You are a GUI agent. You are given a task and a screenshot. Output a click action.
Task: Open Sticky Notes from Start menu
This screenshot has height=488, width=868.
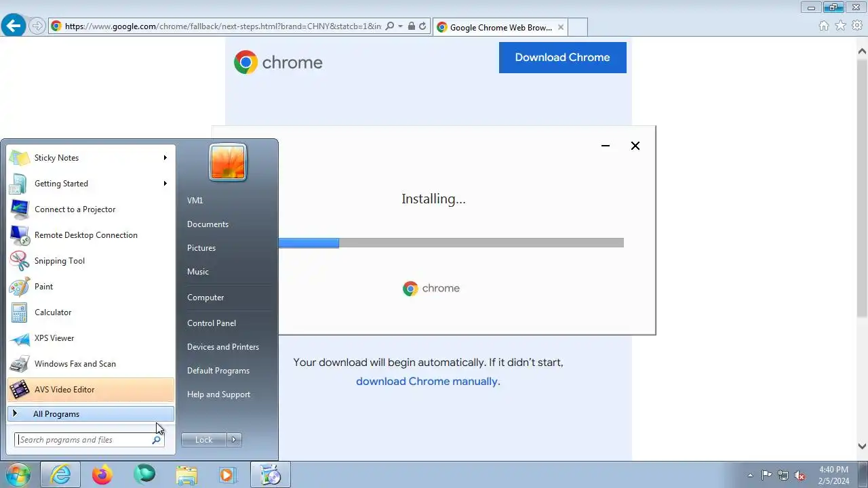click(91, 158)
